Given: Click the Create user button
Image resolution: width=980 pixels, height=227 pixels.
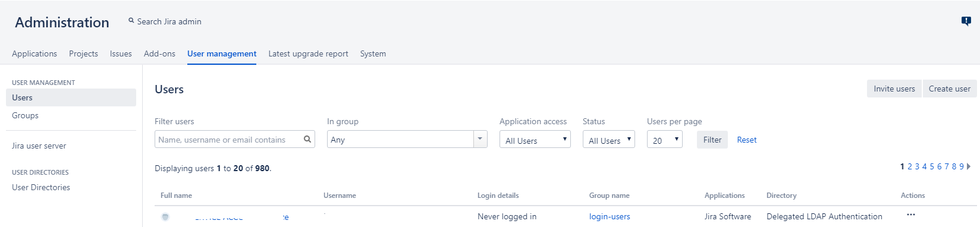Looking at the screenshot, I should pos(950,89).
